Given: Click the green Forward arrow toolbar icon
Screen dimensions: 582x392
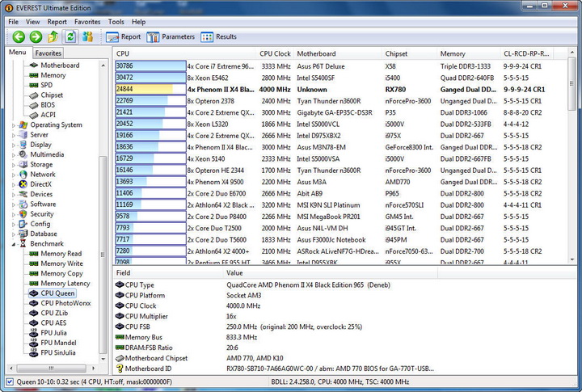Looking at the screenshot, I should pyautogui.click(x=36, y=36).
